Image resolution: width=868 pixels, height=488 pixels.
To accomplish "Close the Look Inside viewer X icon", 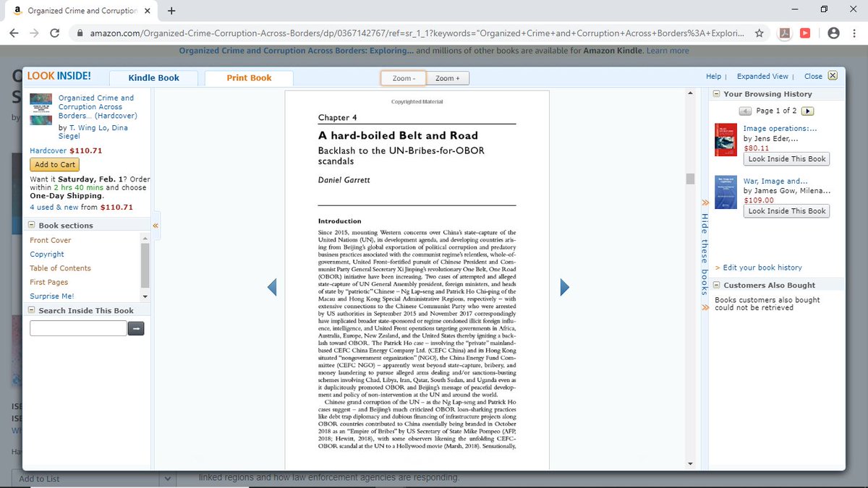I will tap(832, 76).
